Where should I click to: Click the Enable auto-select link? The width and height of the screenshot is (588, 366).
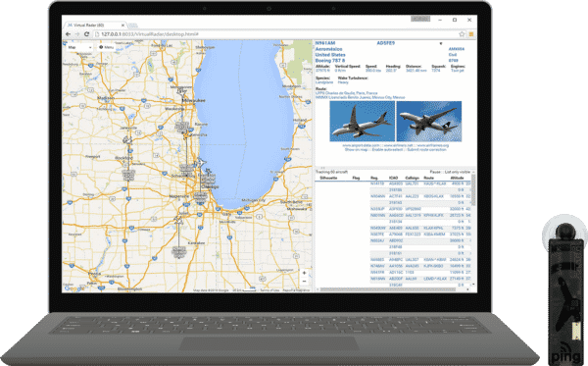tap(388, 149)
